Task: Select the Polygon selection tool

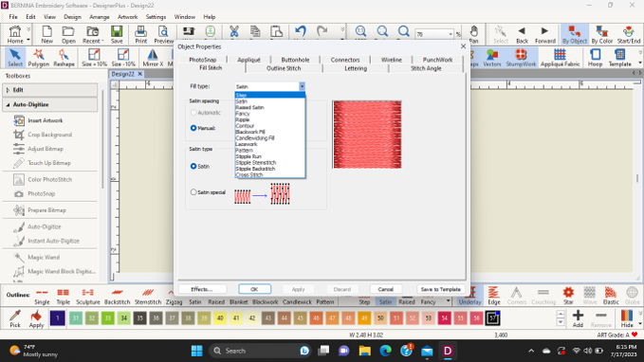Action: (38, 58)
